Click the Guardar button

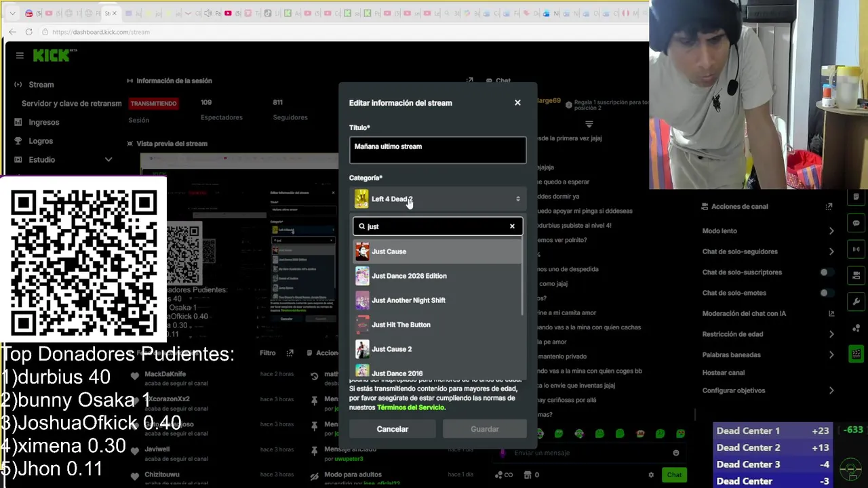(485, 429)
